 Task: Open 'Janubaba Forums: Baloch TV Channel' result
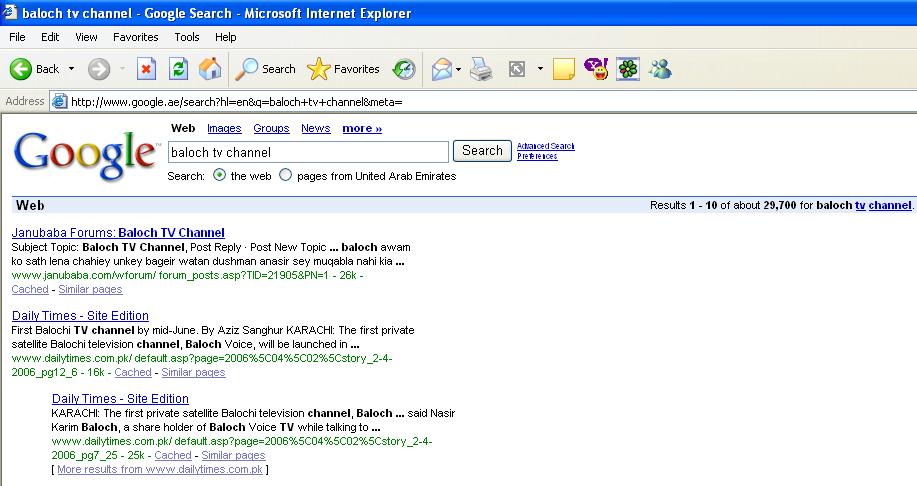coord(118,232)
